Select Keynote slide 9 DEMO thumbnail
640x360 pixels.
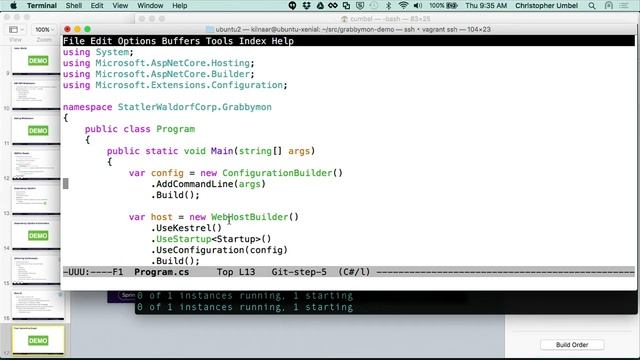pyautogui.click(x=37, y=60)
